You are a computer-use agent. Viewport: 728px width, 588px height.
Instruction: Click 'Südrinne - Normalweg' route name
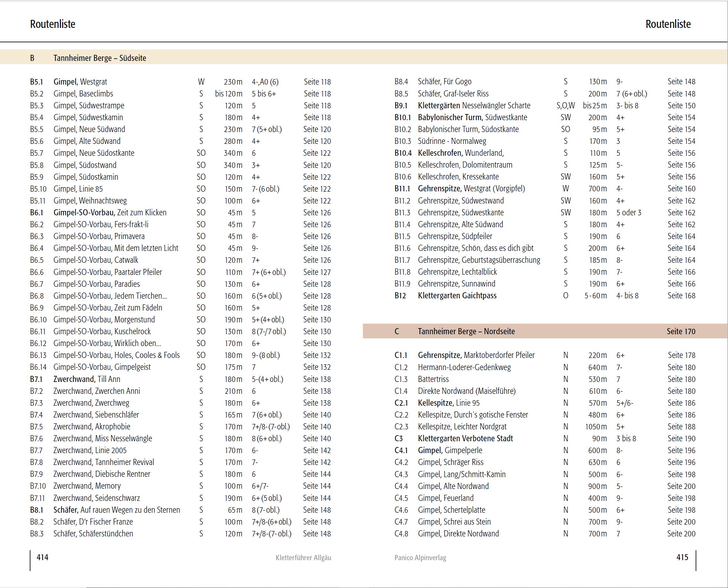(x=452, y=141)
